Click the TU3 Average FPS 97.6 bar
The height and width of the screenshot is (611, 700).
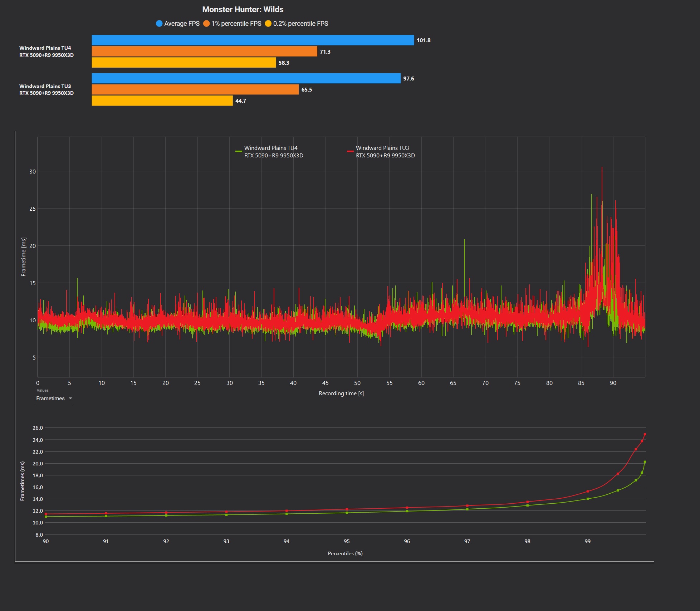click(246, 78)
